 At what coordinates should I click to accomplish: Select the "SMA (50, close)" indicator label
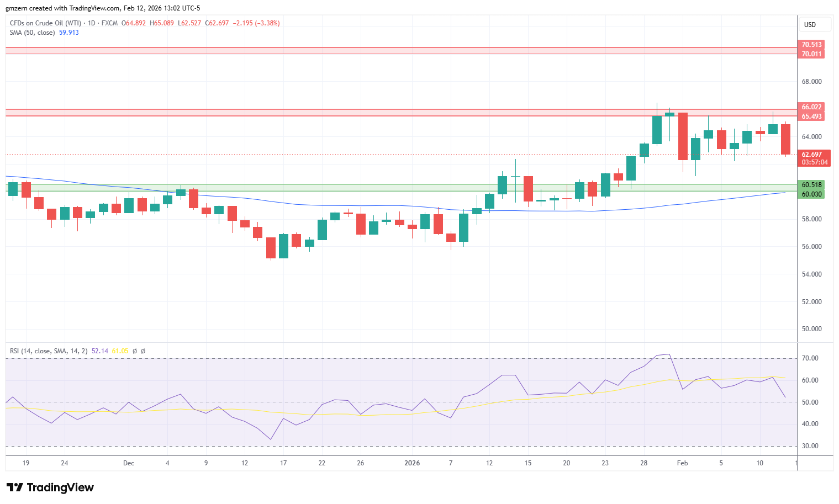pos(32,33)
